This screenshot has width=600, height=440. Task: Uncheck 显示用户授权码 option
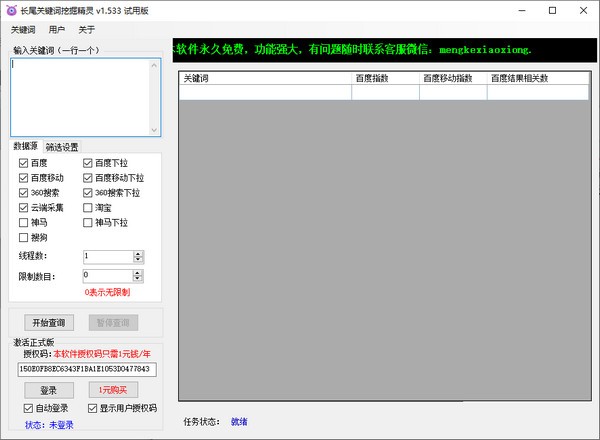tap(92, 408)
